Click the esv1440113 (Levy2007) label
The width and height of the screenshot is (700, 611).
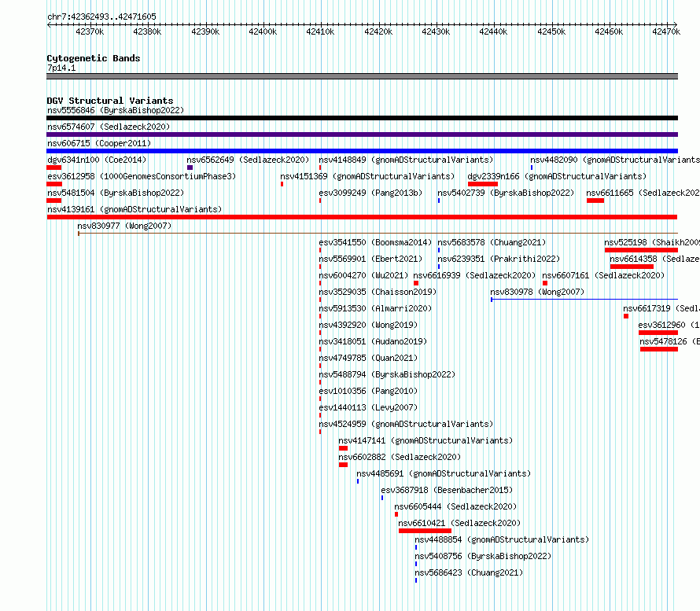click(x=368, y=407)
